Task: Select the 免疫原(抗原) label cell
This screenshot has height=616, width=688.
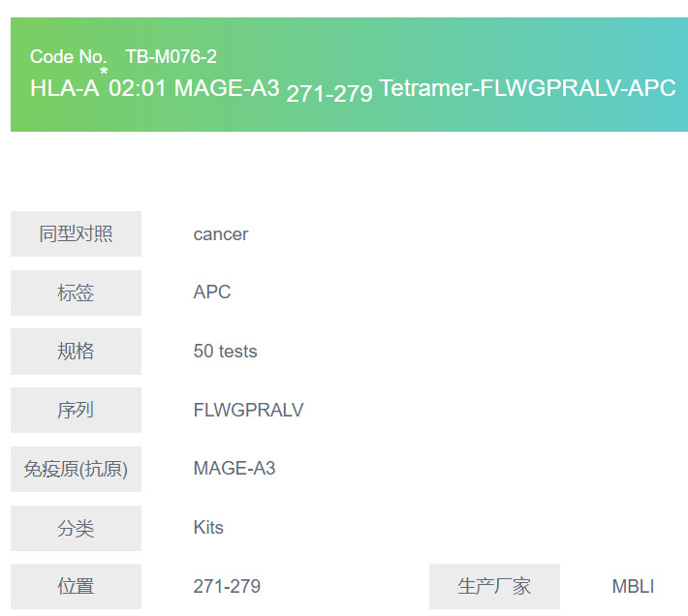Action: pos(76,470)
